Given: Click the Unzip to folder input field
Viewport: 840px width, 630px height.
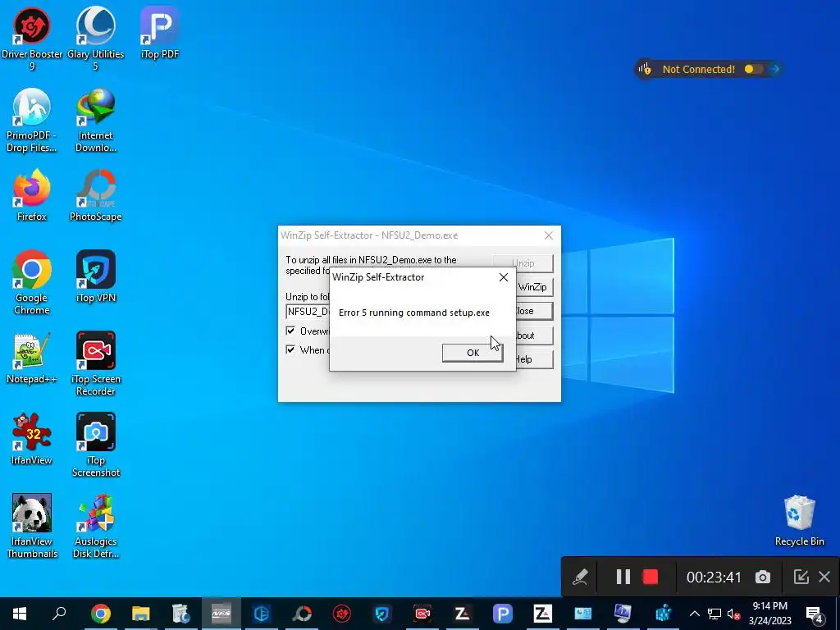Looking at the screenshot, I should point(308,311).
